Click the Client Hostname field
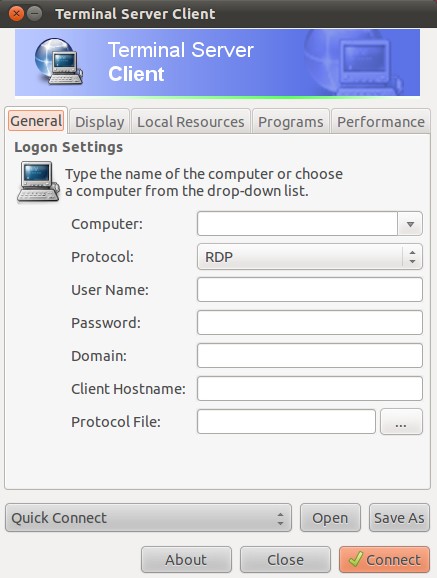 coord(310,389)
